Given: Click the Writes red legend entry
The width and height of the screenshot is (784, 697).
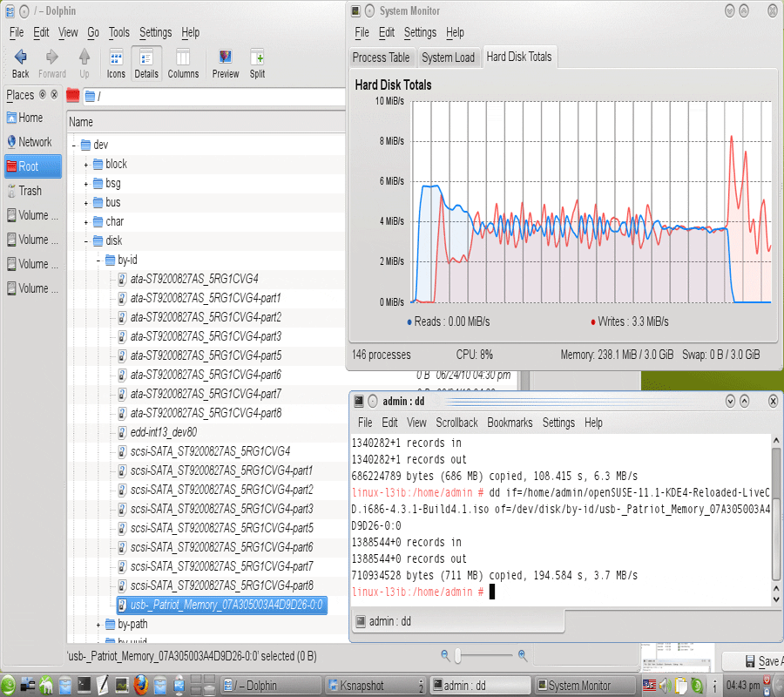Looking at the screenshot, I should coord(630,321).
